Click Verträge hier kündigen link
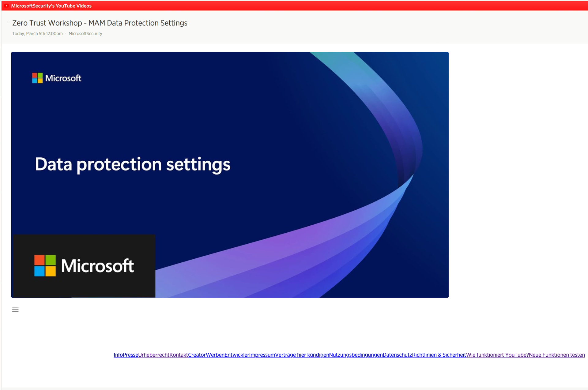This screenshot has height=390, width=588. pyautogui.click(x=302, y=355)
